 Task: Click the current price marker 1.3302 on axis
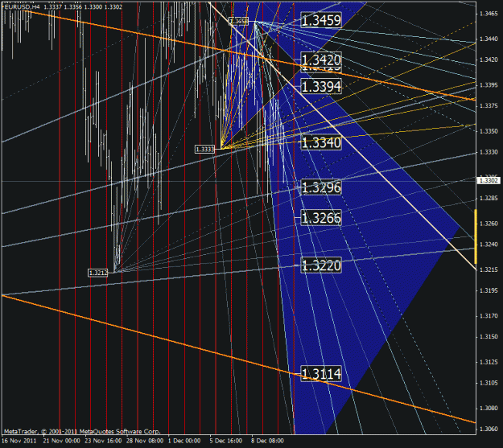489,180
